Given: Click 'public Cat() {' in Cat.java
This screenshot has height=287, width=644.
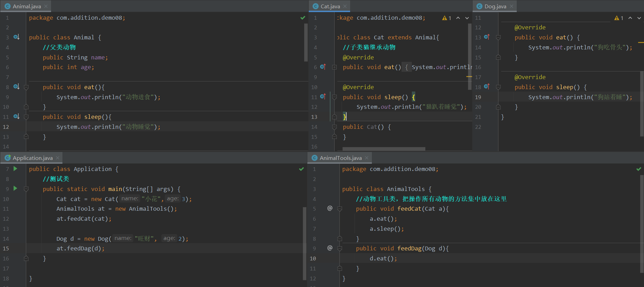Looking at the screenshot, I should [x=367, y=127].
